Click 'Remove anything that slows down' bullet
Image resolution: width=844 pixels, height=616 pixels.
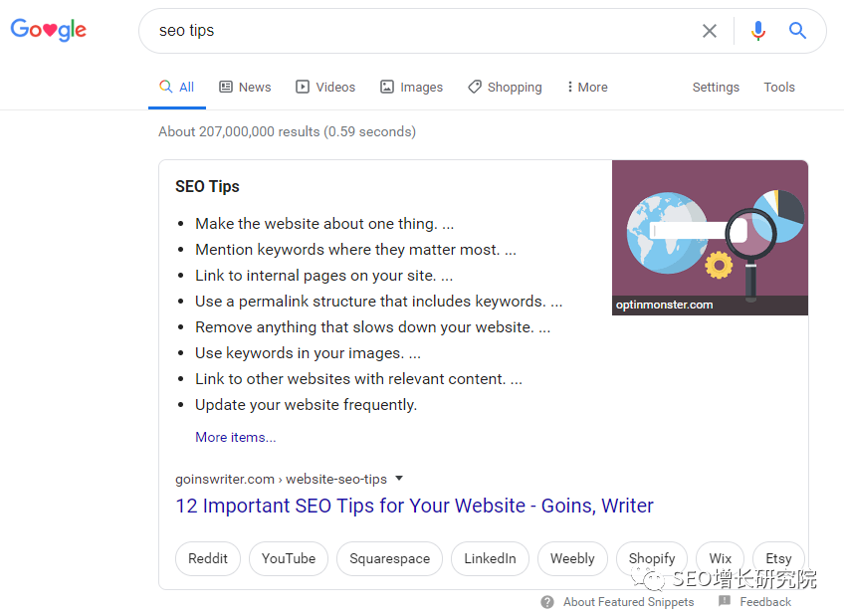[373, 327]
